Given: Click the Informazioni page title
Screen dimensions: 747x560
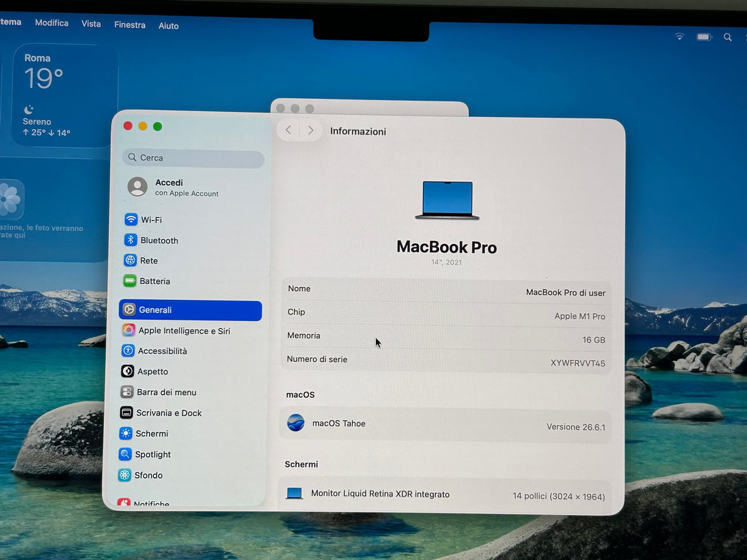Looking at the screenshot, I should point(358,131).
